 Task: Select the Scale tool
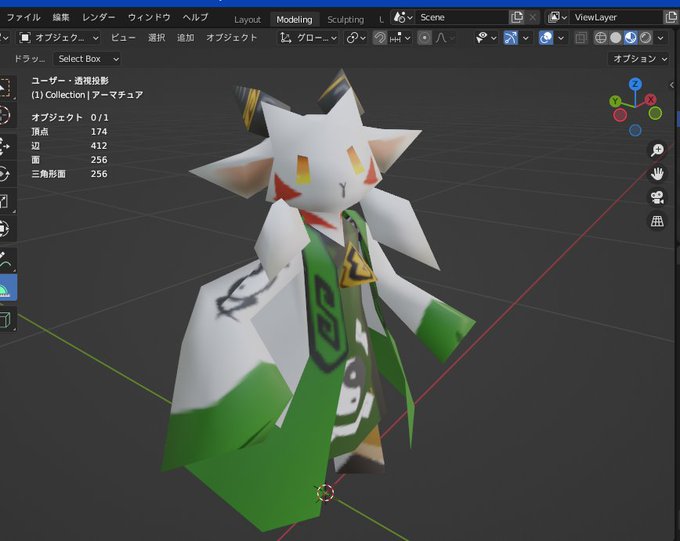[x=5, y=201]
